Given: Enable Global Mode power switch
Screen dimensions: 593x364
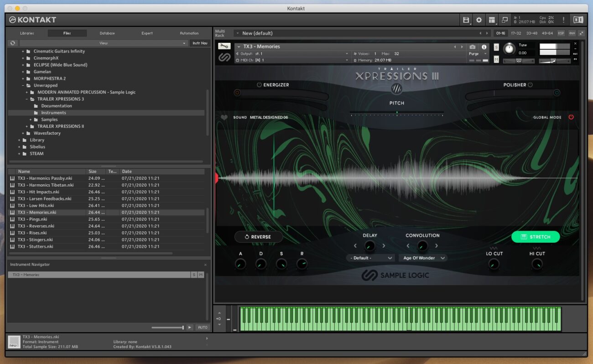Looking at the screenshot, I should (x=571, y=117).
